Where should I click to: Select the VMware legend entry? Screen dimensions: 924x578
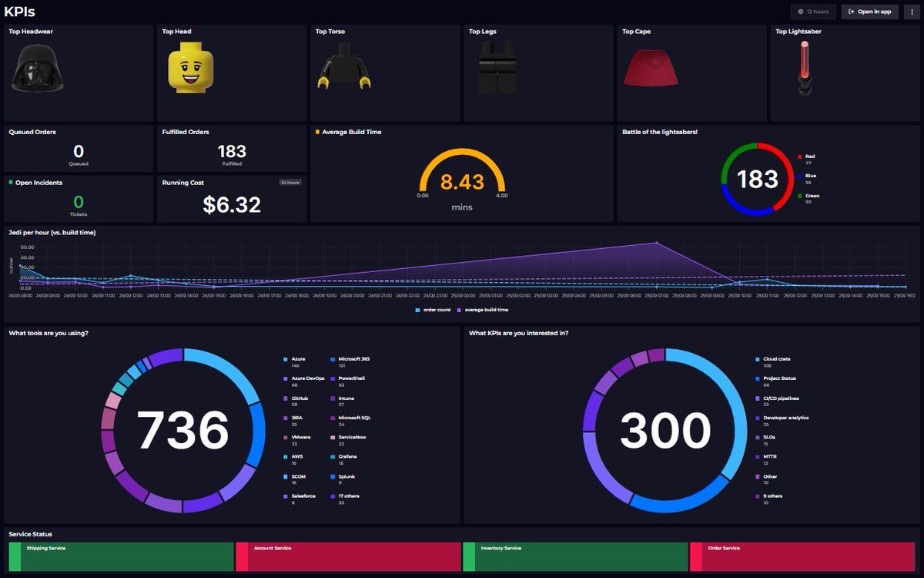298,440
